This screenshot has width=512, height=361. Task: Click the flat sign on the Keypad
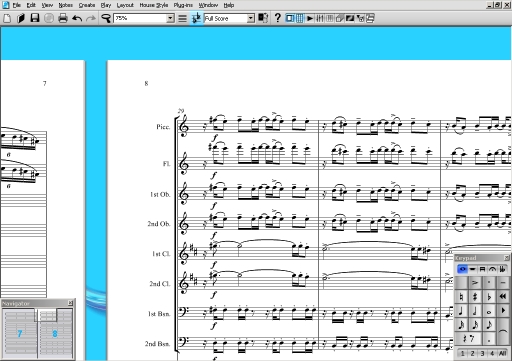(x=489, y=297)
